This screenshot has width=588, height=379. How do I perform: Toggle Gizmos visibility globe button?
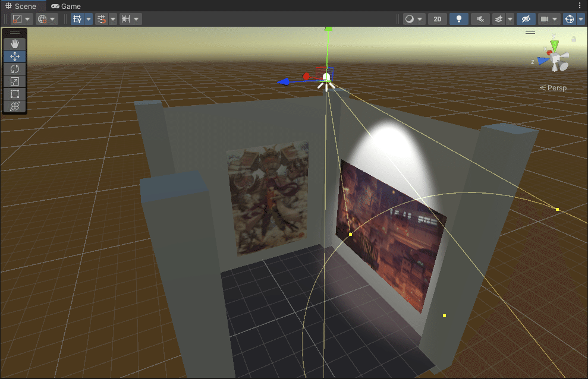point(569,19)
